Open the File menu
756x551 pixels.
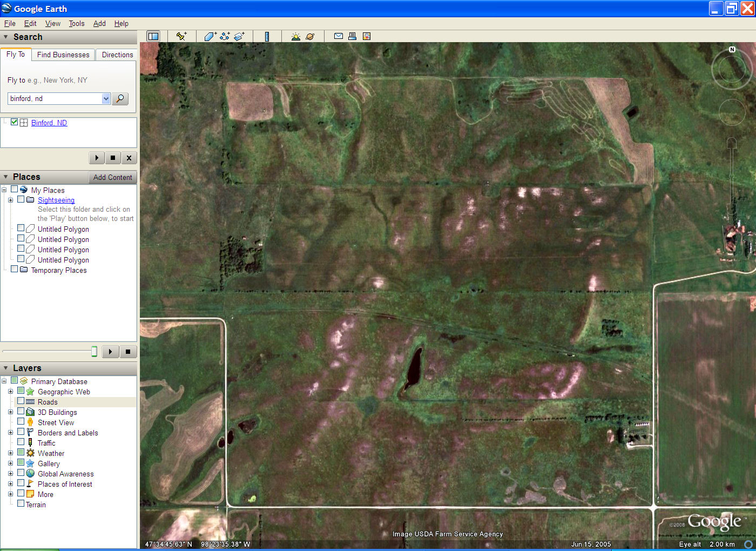point(10,23)
